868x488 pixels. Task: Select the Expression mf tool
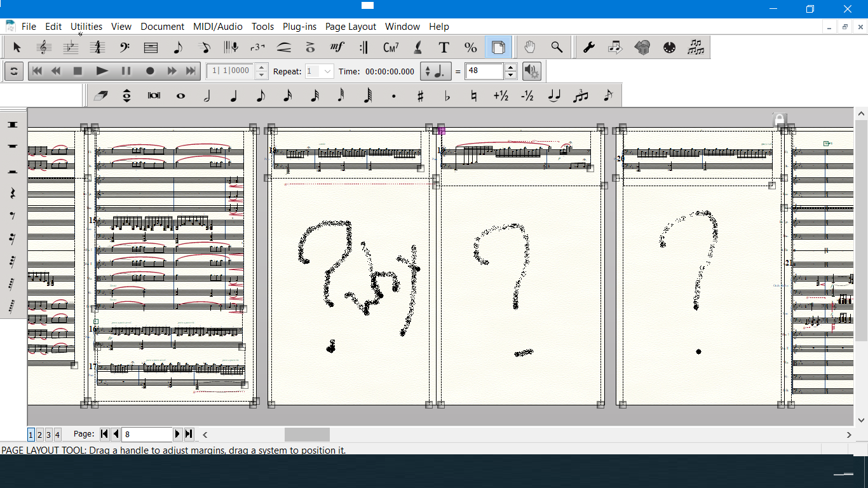(337, 48)
